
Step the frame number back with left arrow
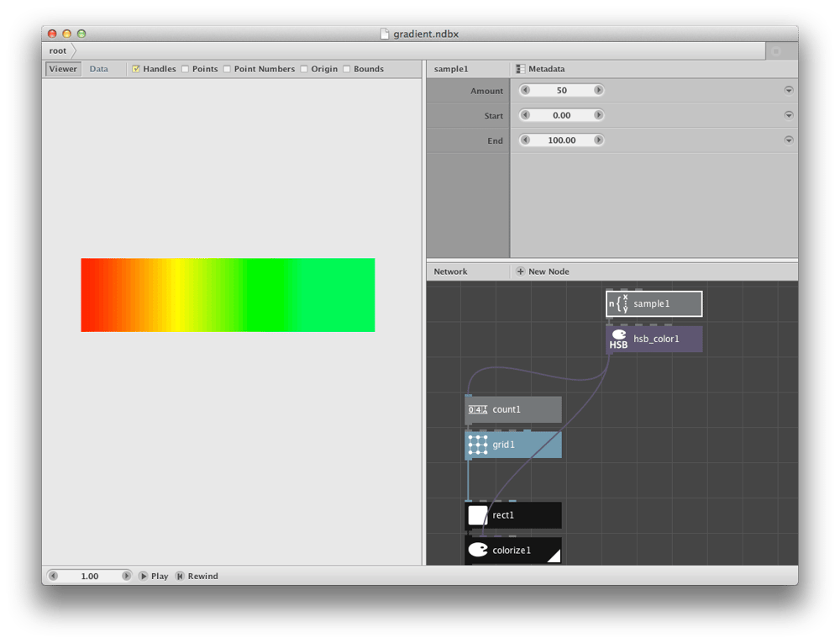click(x=53, y=576)
